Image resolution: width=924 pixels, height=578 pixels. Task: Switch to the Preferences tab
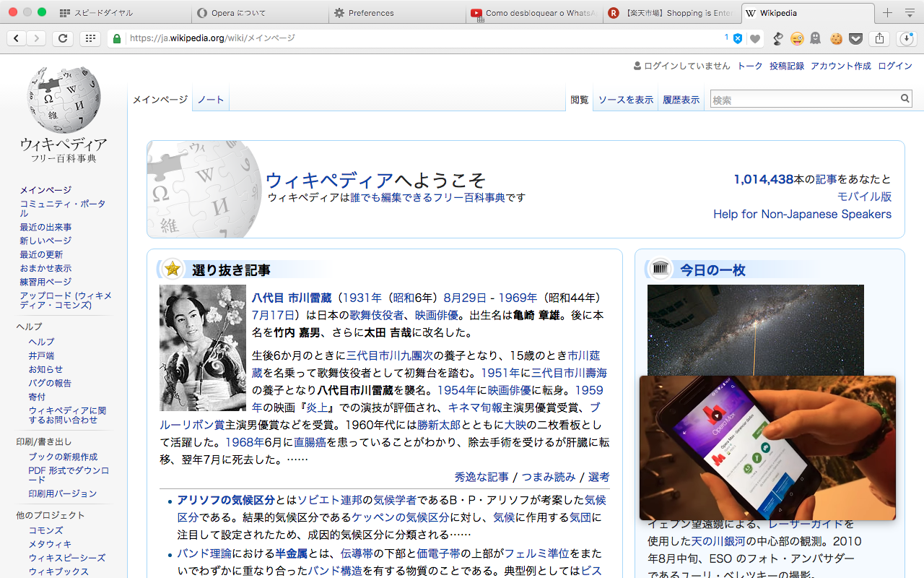click(396, 13)
